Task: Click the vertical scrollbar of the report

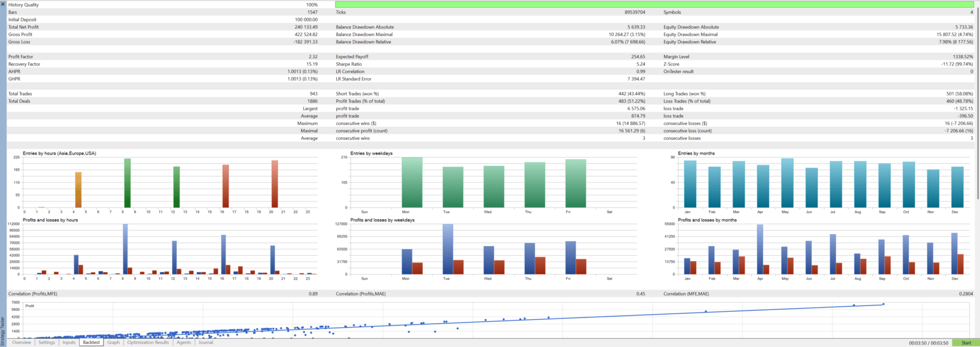Action: pyautogui.click(x=977, y=102)
